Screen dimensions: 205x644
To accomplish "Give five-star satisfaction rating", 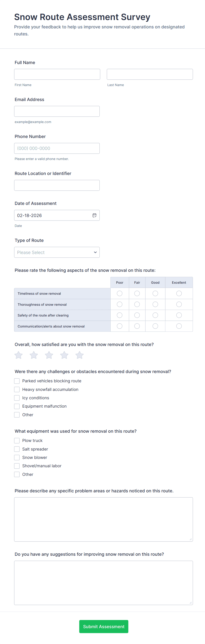I will point(80,355).
